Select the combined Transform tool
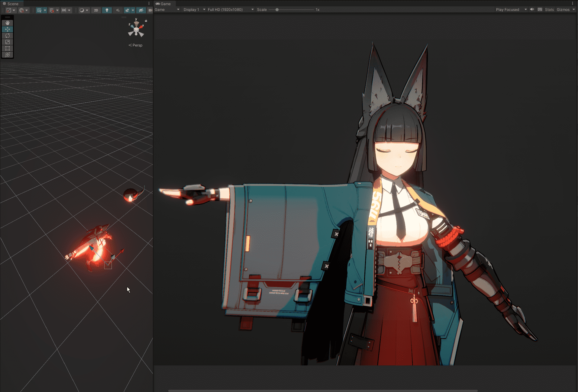578x392 pixels. [8, 55]
